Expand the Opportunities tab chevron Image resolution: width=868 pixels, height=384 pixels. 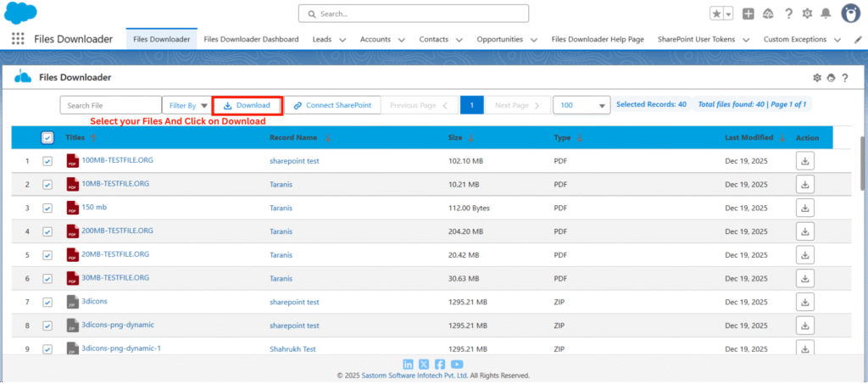pyautogui.click(x=534, y=40)
